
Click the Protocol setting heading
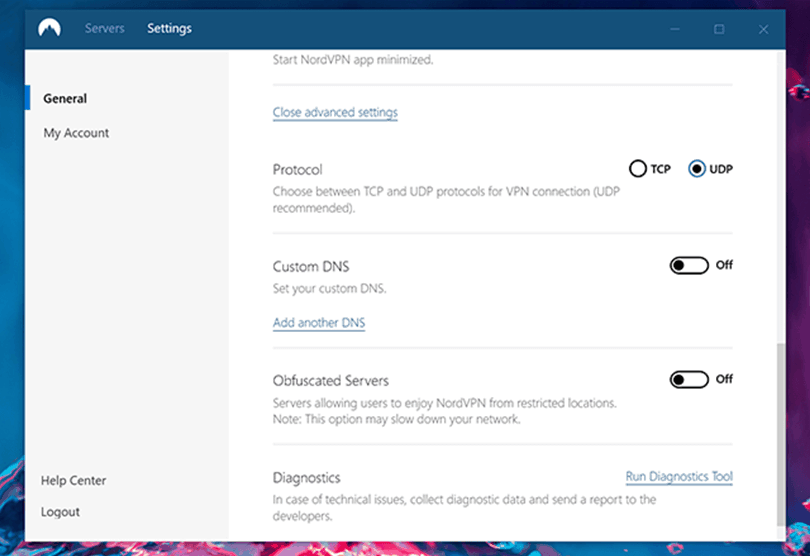(x=298, y=169)
